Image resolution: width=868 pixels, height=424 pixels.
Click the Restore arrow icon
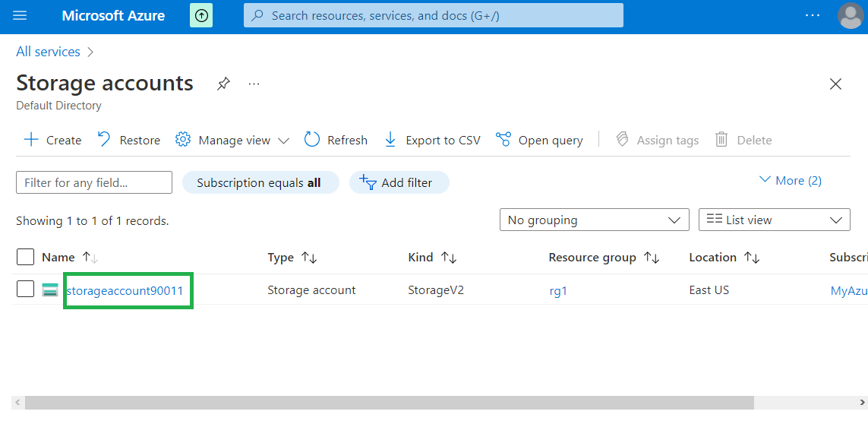point(104,140)
